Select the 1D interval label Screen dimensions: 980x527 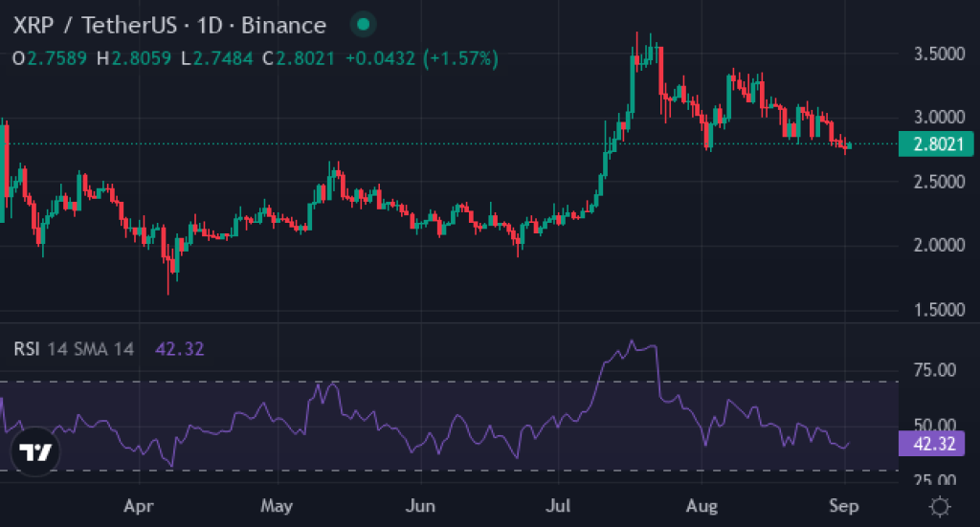210,26
